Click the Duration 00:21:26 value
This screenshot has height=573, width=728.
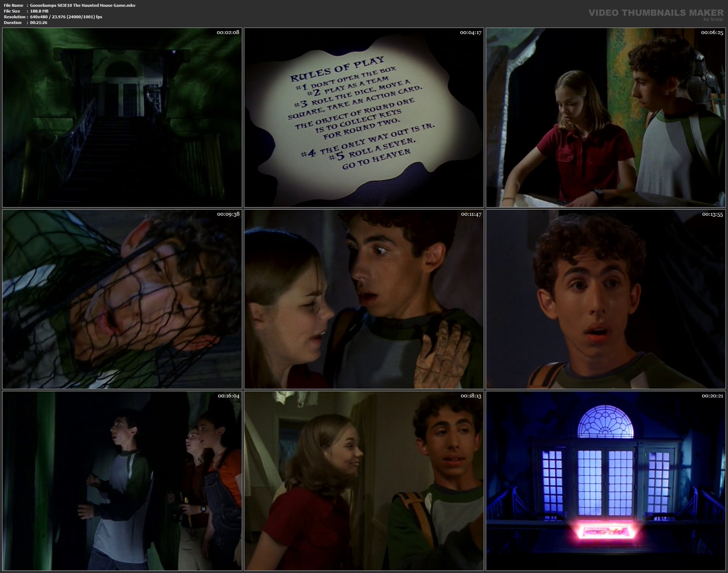pyautogui.click(x=38, y=23)
